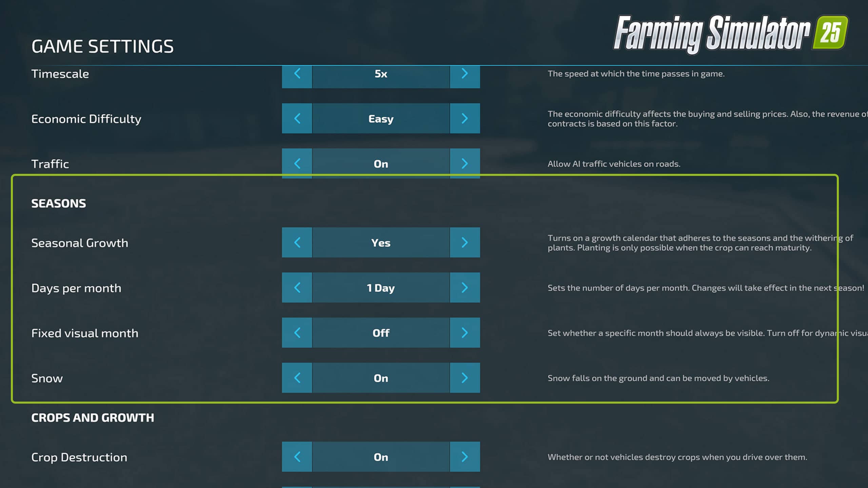Click the 1 Day value box

(381, 287)
